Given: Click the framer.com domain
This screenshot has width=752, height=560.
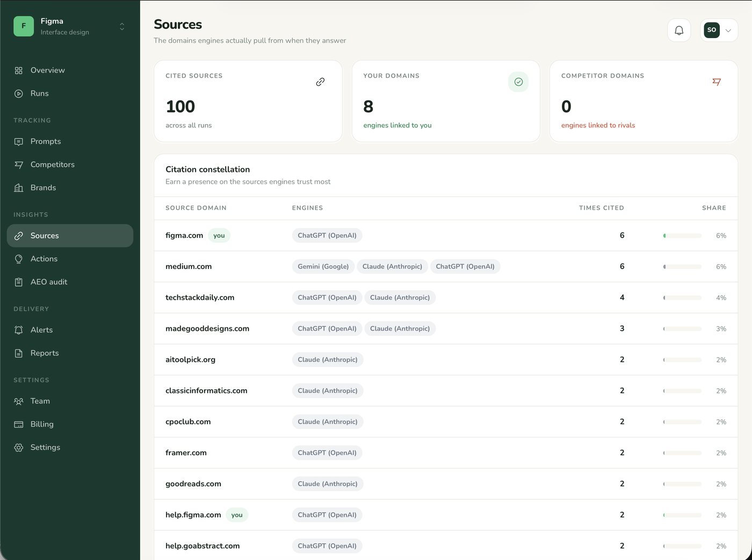Looking at the screenshot, I should pyautogui.click(x=186, y=453).
